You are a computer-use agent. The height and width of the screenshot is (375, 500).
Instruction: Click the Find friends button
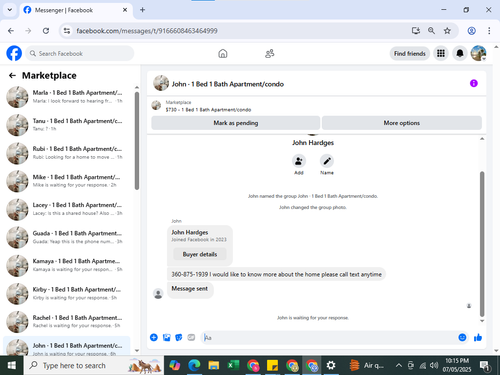[x=410, y=53]
